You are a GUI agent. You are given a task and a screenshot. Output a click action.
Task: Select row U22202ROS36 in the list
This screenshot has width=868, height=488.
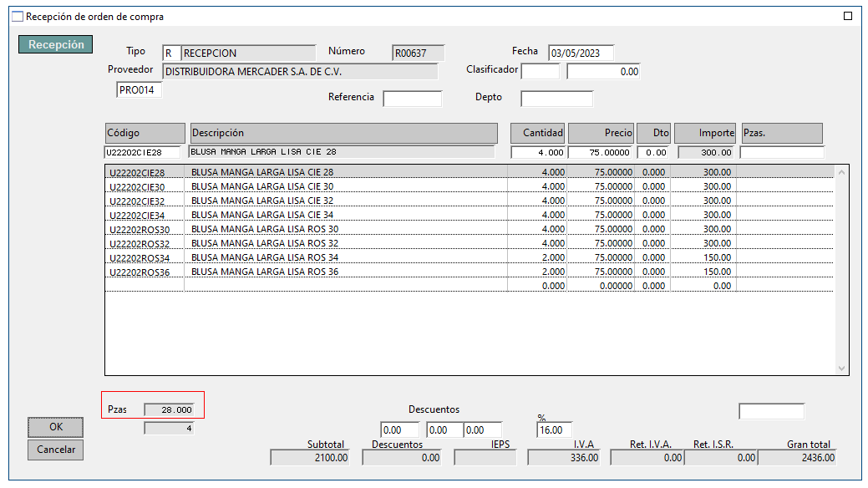[470, 272]
